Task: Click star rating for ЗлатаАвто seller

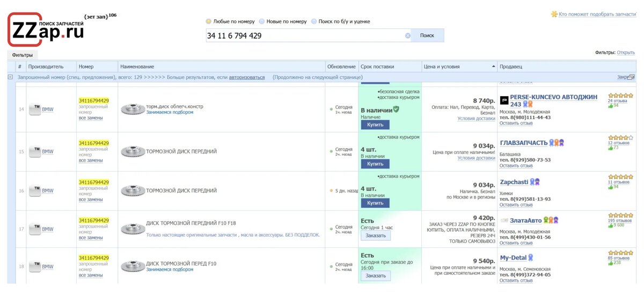Action: point(620,215)
